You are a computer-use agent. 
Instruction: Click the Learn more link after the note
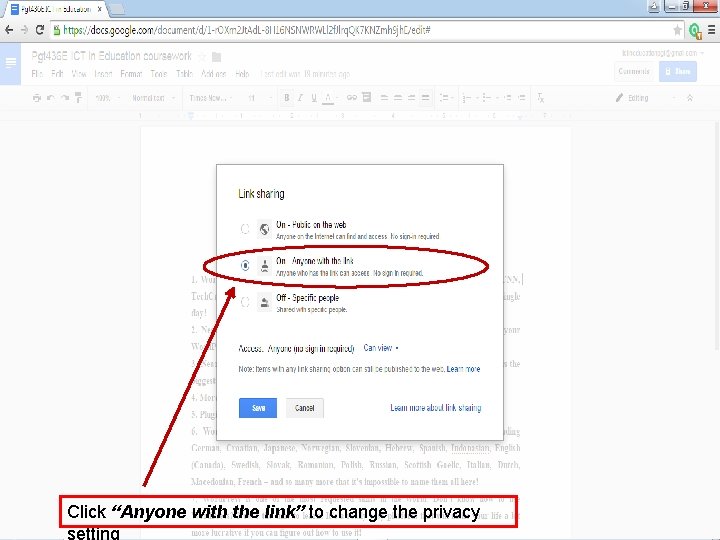tap(463, 369)
